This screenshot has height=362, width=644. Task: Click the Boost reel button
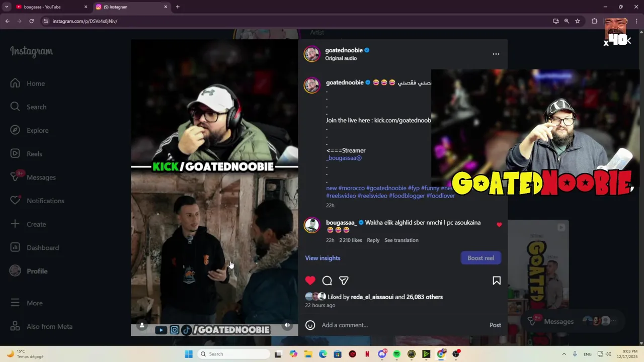pyautogui.click(x=481, y=258)
